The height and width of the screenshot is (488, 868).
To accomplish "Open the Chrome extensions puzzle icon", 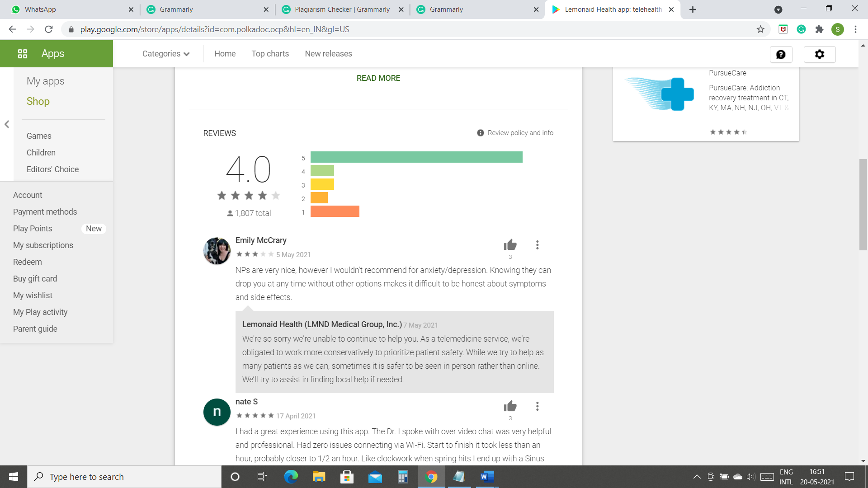I will pyautogui.click(x=819, y=29).
